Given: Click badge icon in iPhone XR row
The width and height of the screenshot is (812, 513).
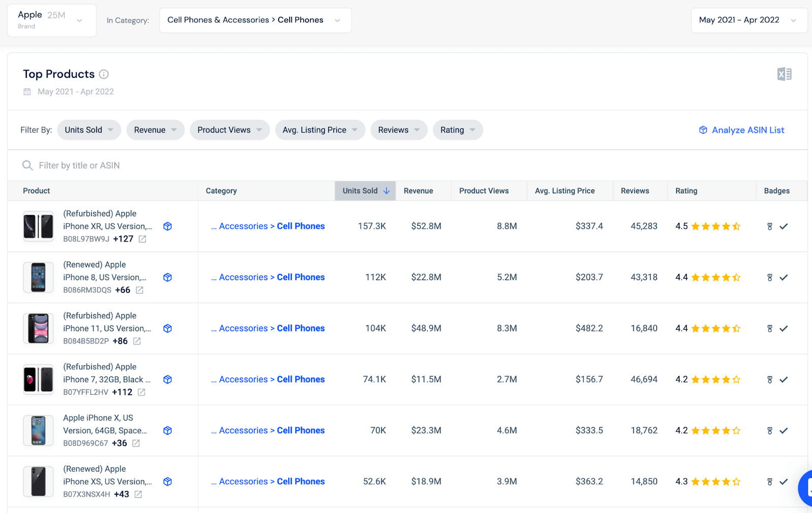Looking at the screenshot, I should pyautogui.click(x=769, y=226).
